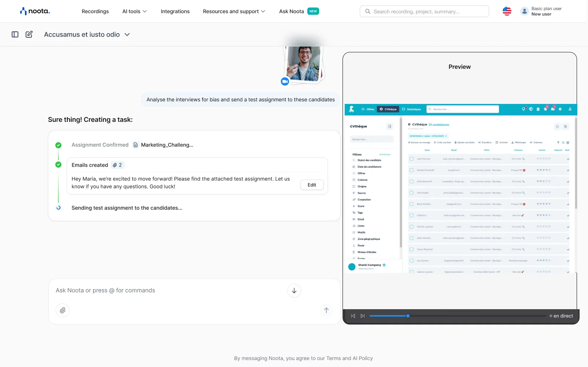Edit the candidate email draft
Viewport: 588px width, 367px height.
pos(311,185)
